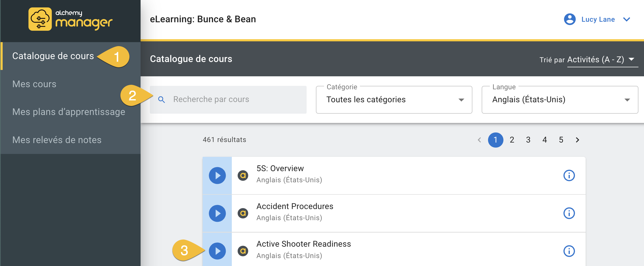Open the Catégorie dropdown
The height and width of the screenshot is (266, 644).
coord(394,100)
